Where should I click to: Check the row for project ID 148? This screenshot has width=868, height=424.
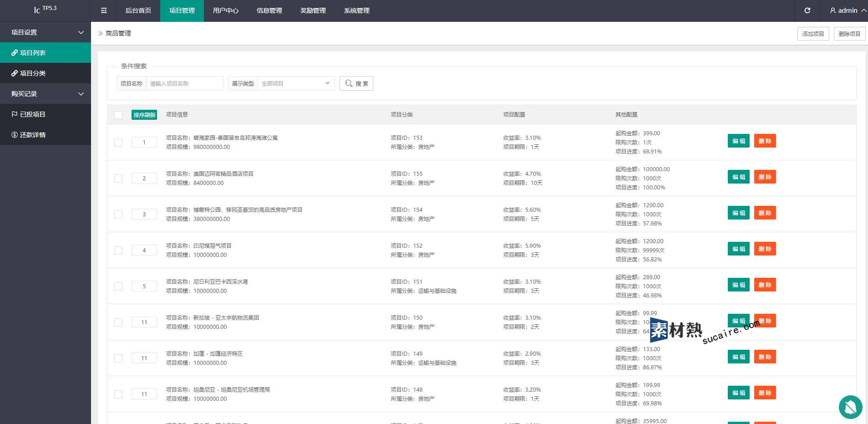coord(118,394)
